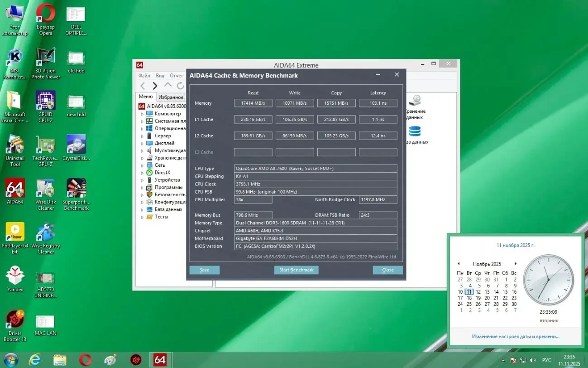The height and width of the screenshot is (368, 588).
Task: Open CrystalDiskInfo desktop shortcut
Action: (76, 145)
